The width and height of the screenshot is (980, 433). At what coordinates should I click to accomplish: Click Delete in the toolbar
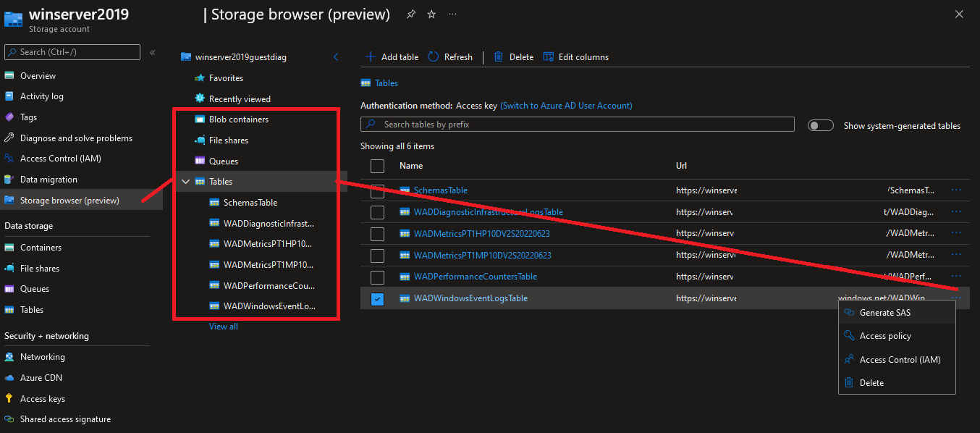[513, 57]
